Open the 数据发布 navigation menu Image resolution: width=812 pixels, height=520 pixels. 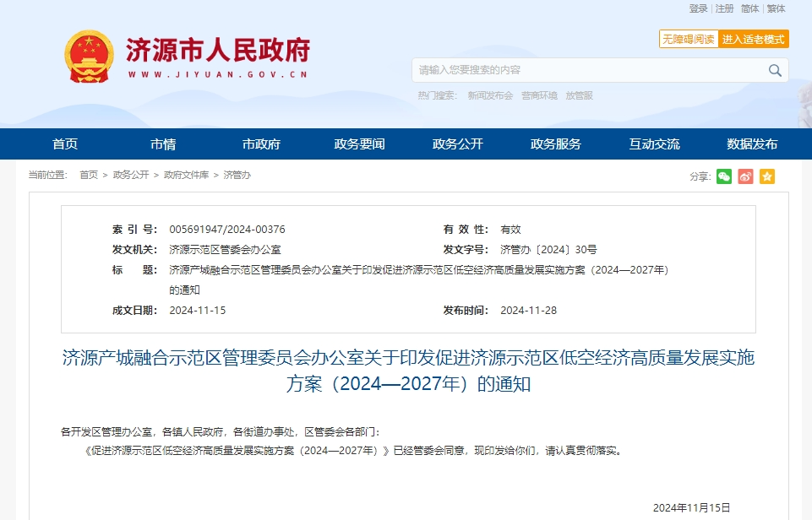click(750, 144)
